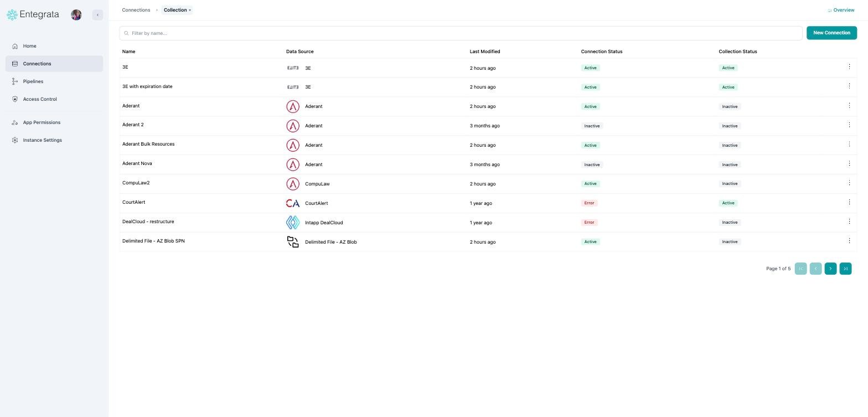Viewport: 868px width, 417px height.
Task: Open the kebab menu for the 3E row
Action: point(849,66)
